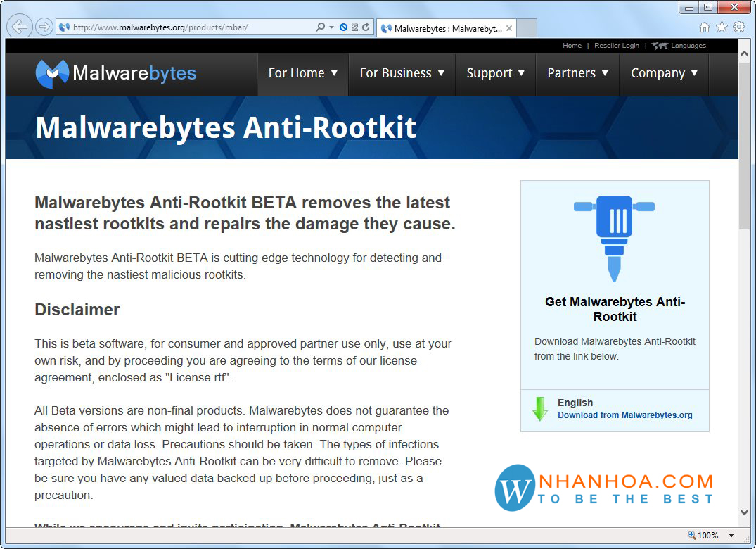
Task: Click the Malwarebytes logo
Action: [x=116, y=73]
